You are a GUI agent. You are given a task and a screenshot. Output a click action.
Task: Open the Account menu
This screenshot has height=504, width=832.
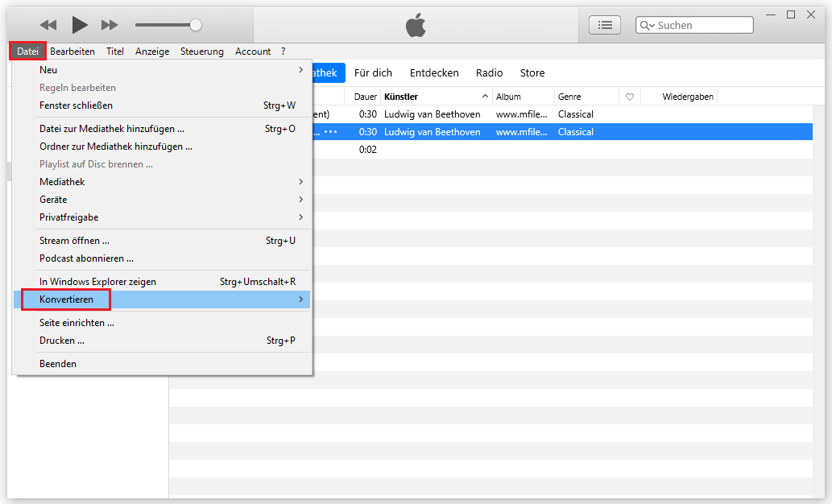click(x=253, y=52)
